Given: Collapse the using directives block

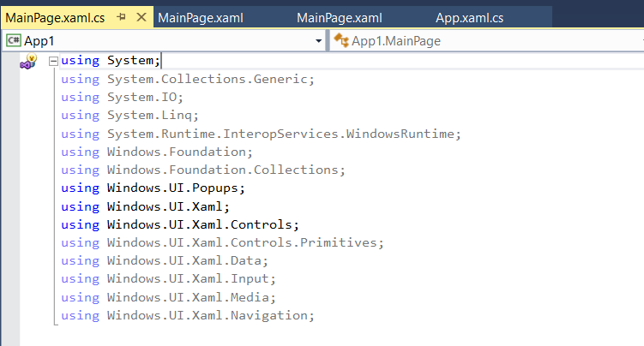Looking at the screenshot, I should (53, 61).
